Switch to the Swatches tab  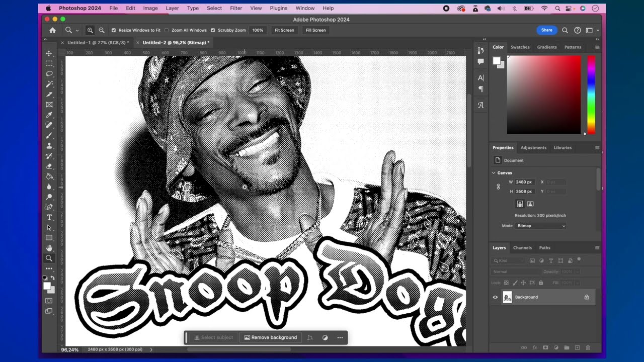point(520,47)
